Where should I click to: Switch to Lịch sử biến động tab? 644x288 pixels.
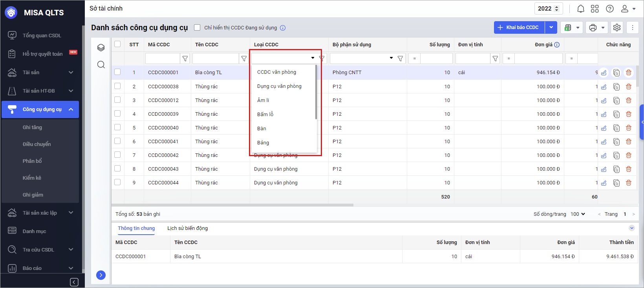click(x=187, y=228)
